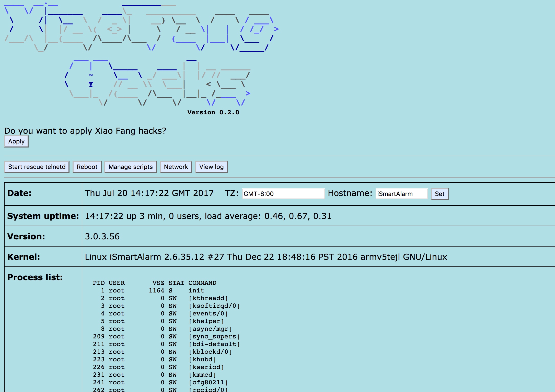The height and width of the screenshot is (392, 555).
Task: Open the Network settings button
Action: click(176, 167)
